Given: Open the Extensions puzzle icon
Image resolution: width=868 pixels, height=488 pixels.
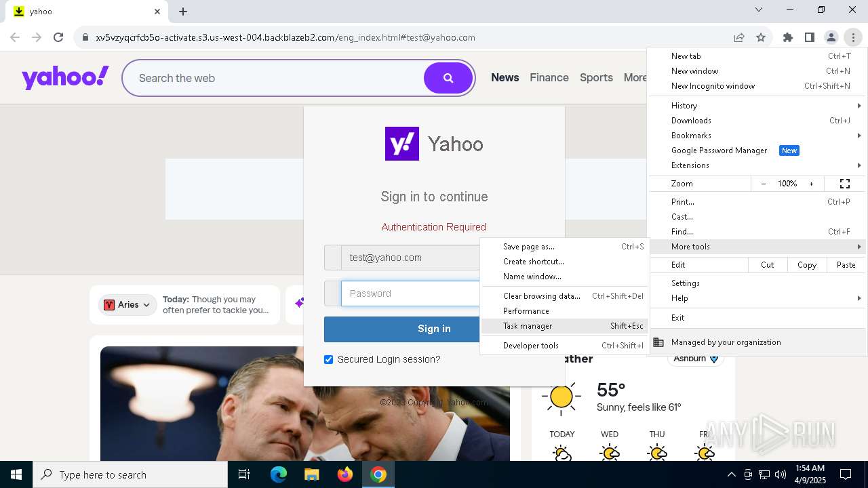Looking at the screenshot, I should (x=788, y=37).
